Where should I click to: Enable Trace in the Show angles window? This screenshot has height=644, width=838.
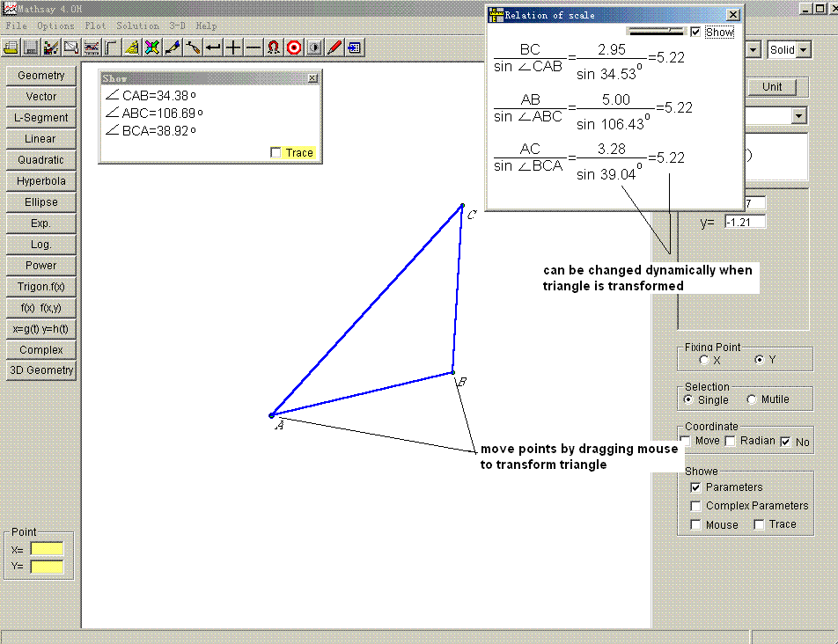point(276,153)
